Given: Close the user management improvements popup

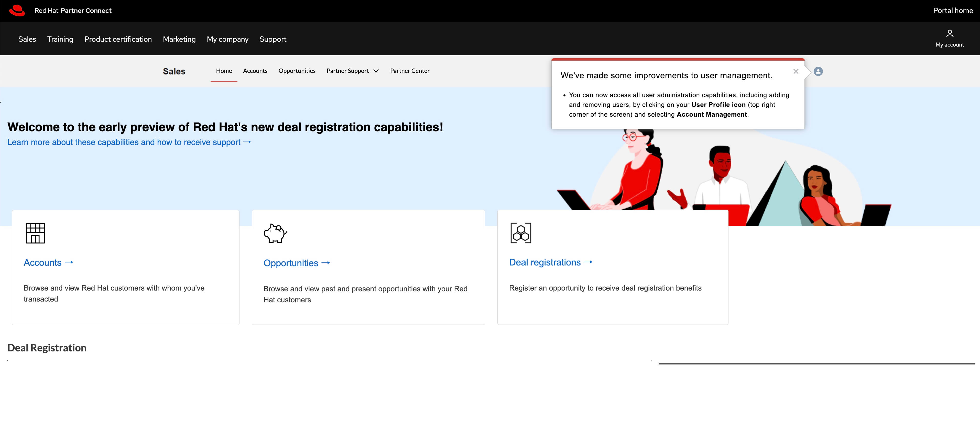Looking at the screenshot, I should (x=796, y=71).
